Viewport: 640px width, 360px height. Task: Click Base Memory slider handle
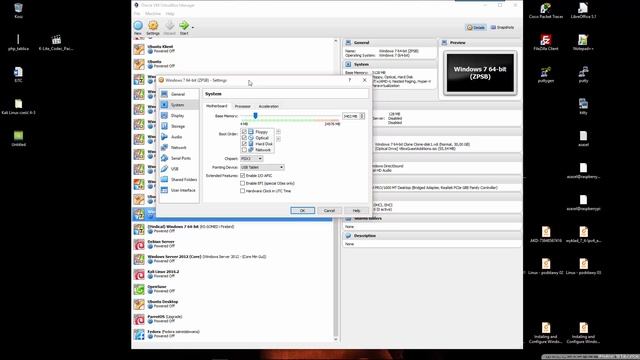[x=256, y=116]
